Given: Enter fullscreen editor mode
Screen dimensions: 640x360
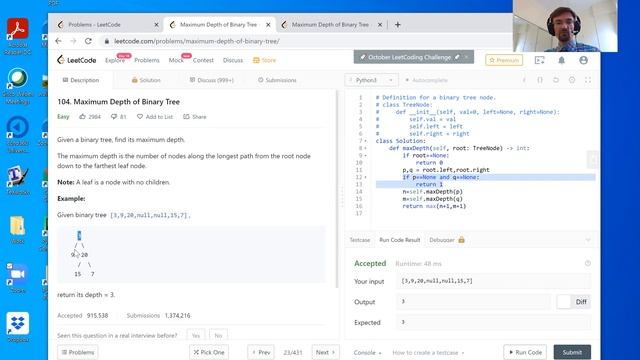Looking at the screenshot, I should coord(588,80).
